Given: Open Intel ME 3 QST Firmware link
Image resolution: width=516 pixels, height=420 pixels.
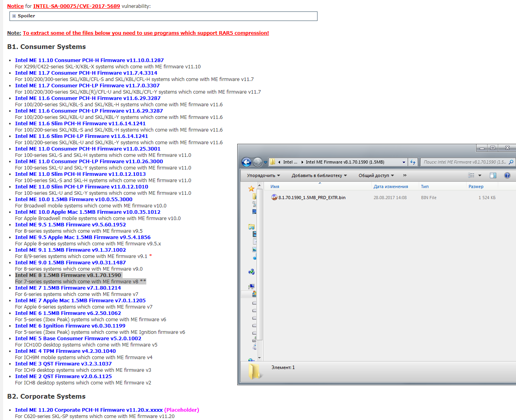Looking at the screenshot, I should pyautogui.click(x=63, y=363).
